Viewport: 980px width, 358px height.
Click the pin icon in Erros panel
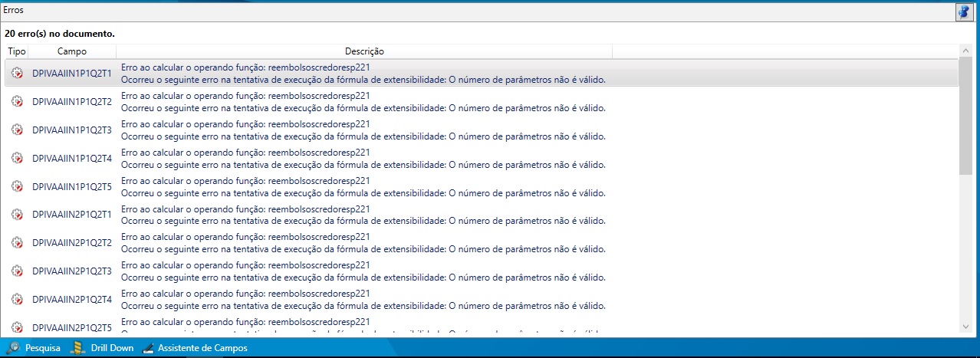point(962,11)
